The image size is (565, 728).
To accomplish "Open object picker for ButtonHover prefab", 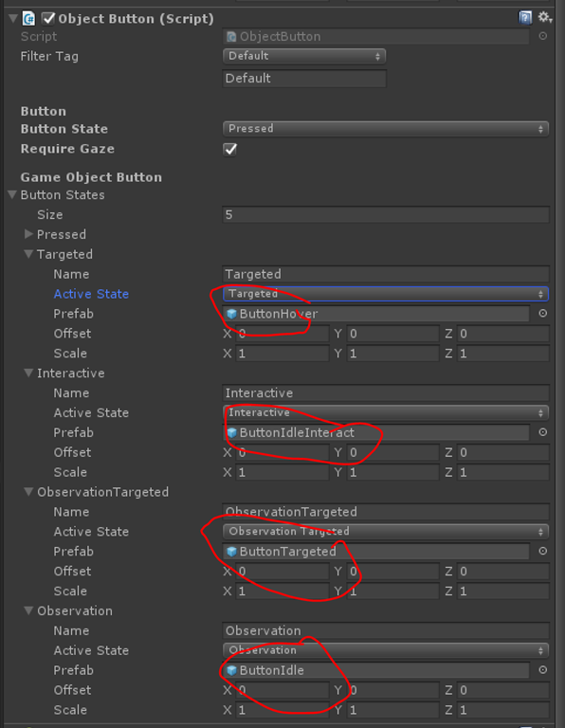I will pos(542,314).
